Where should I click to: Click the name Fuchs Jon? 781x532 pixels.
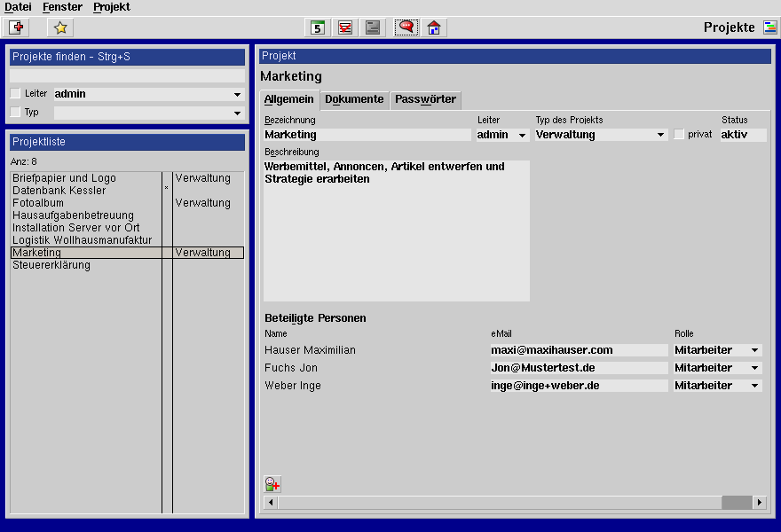(291, 368)
